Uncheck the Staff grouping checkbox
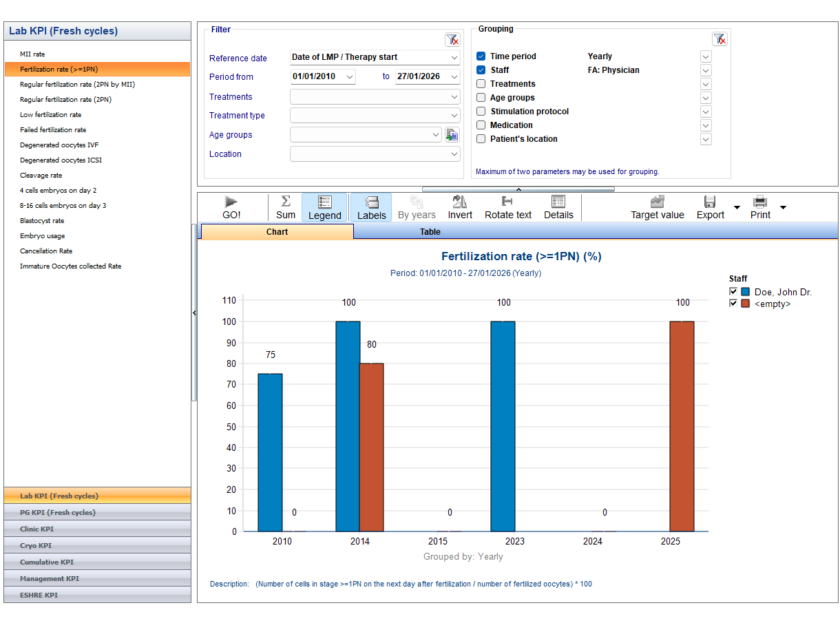This screenshot has width=840, height=623. coord(481,70)
